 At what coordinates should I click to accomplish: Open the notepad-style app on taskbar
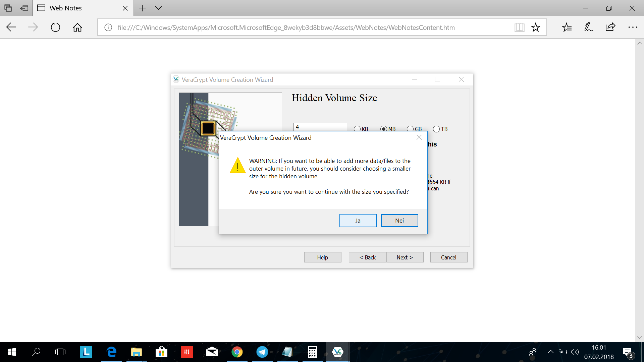(x=287, y=352)
